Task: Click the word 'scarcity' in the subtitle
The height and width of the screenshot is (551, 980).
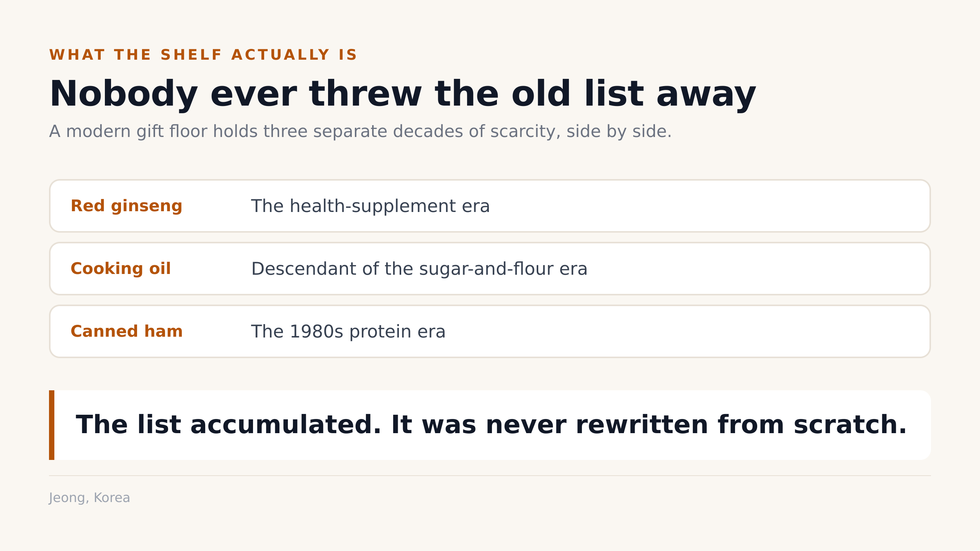Action: (526, 132)
